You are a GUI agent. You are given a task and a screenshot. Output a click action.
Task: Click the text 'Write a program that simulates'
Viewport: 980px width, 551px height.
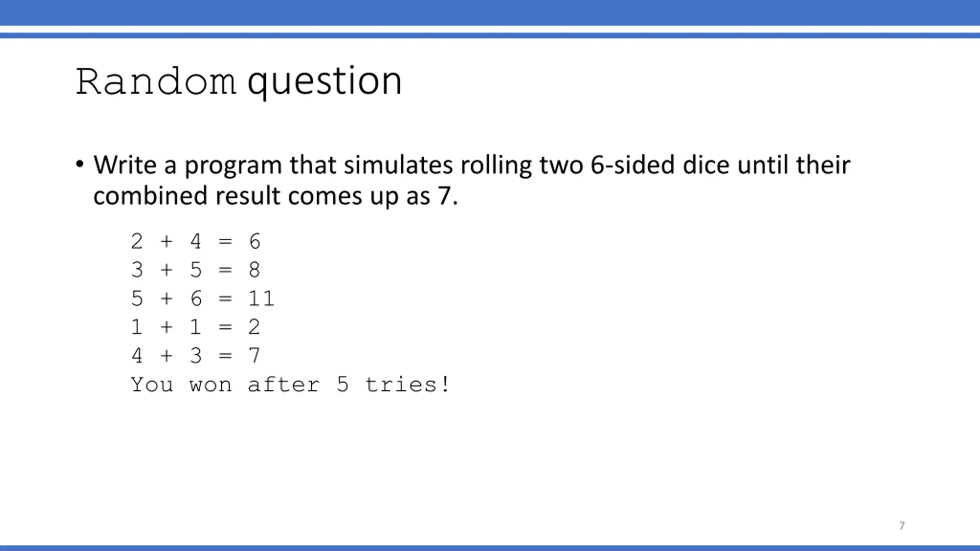click(273, 165)
